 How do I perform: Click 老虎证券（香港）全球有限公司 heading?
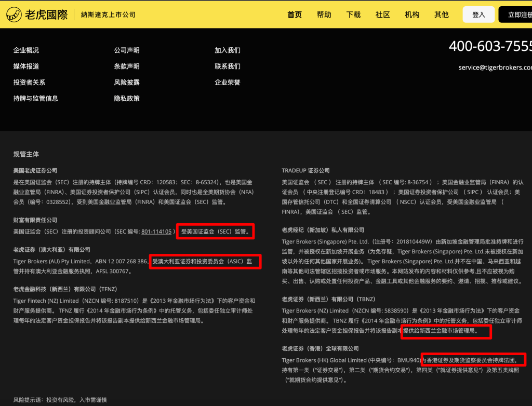320,349
